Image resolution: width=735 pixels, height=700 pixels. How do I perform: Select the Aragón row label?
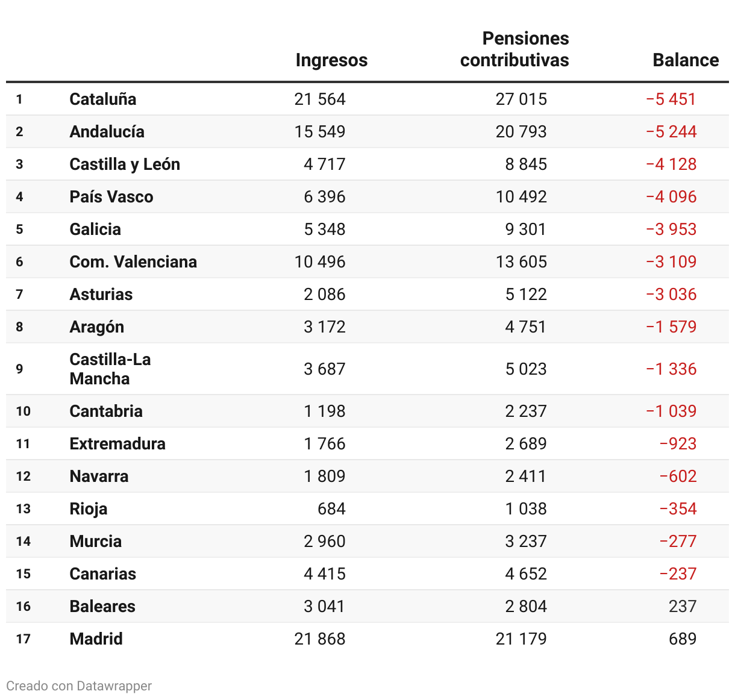click(97, 327)
